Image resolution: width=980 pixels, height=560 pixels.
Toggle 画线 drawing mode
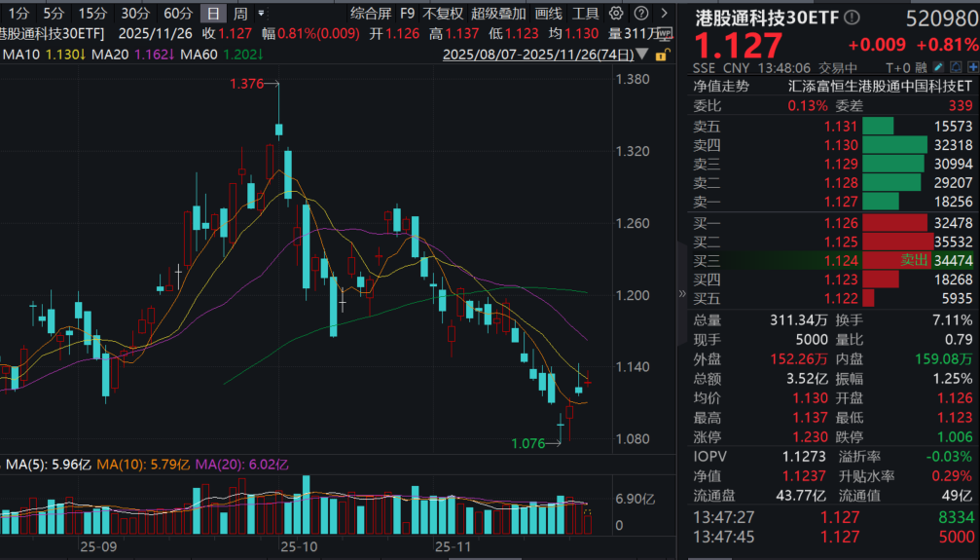(549, 14)
